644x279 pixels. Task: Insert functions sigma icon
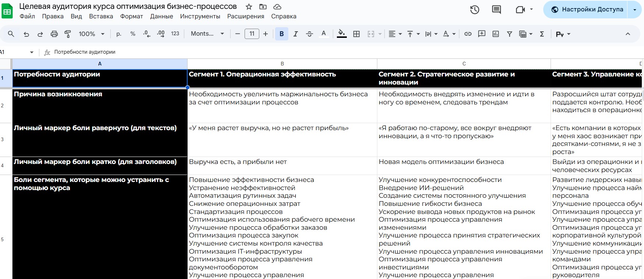[542, 34]
